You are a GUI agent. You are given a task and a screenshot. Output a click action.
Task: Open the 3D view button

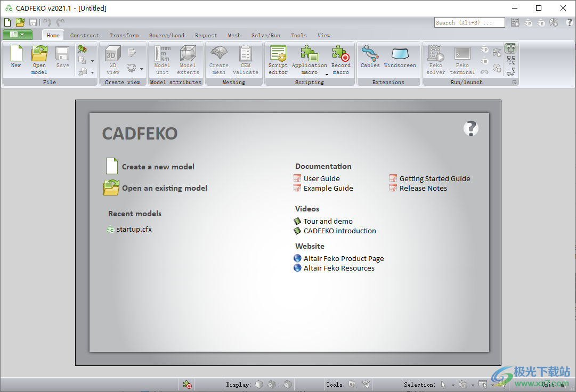point(113,60)
